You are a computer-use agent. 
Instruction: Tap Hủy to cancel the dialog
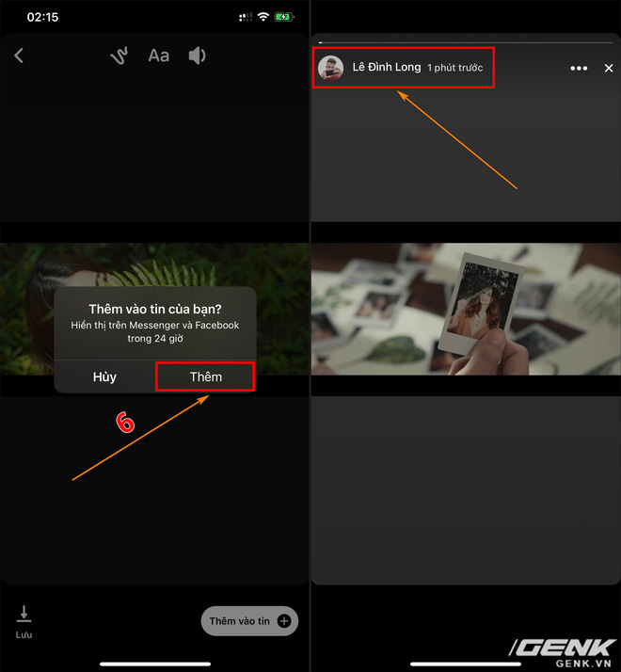coord(104,376)
